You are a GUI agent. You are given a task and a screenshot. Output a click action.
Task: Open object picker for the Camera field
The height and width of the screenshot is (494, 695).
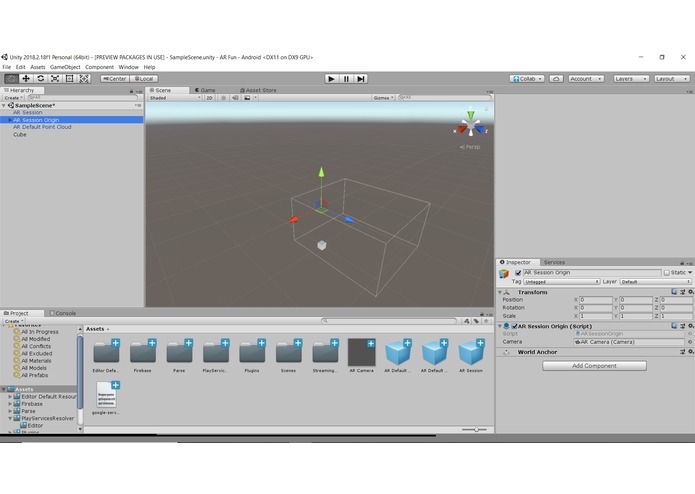click(690, 342)
